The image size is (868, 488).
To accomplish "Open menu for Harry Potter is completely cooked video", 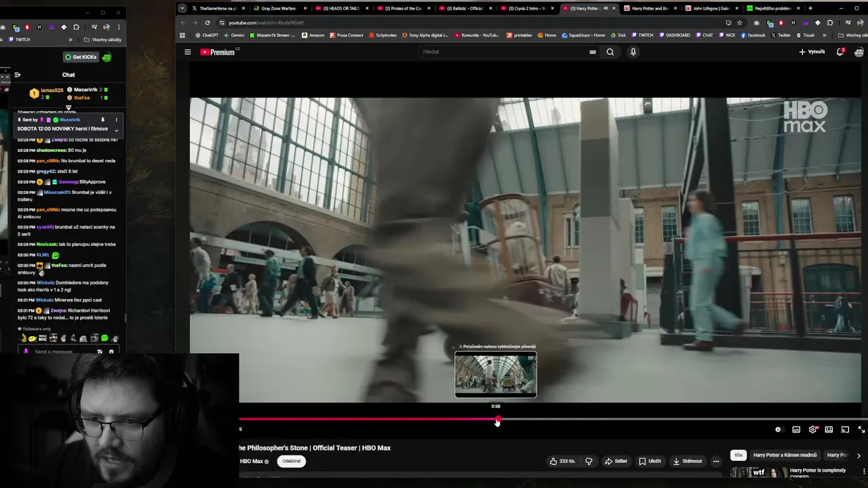I will pyautogui.click(x=863, y=471).
